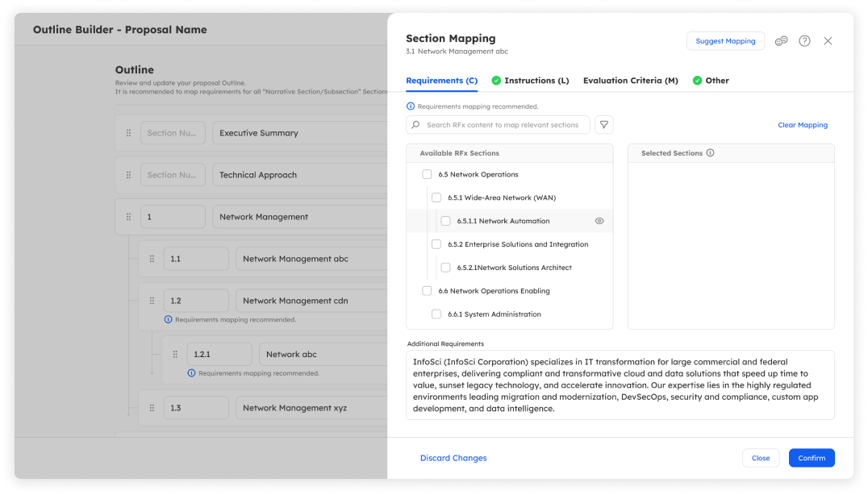This screenshot has height=495, width=868.
Task: Open the filter funnel icon
Action: click(604, 125)
